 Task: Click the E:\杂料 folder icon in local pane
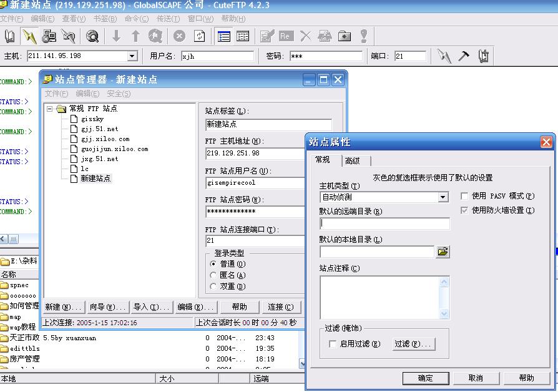pos(4,262)
